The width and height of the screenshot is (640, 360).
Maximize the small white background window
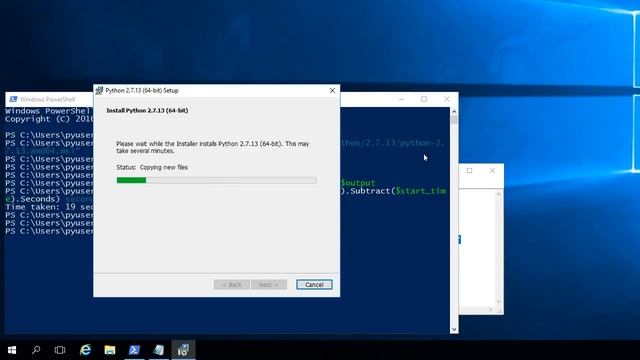[469, 171]
